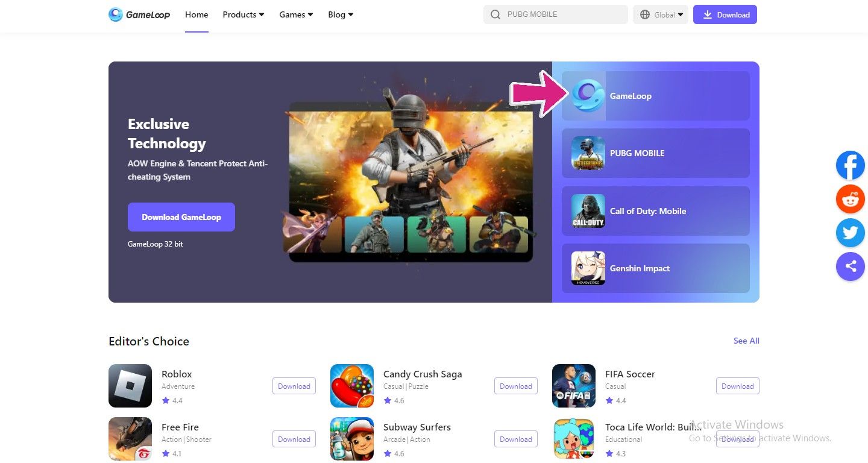Open the Free Fire title
Viewport: 868px width, 463px height.
[180, 427]
